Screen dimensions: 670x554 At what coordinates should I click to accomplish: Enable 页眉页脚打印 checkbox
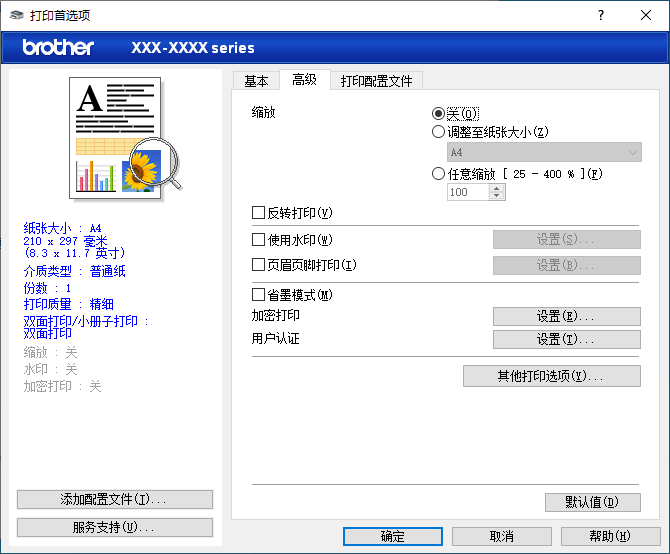(259, 266)
